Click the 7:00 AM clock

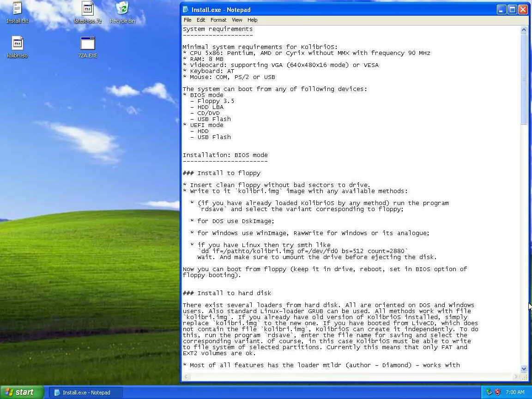coord(515,392)
